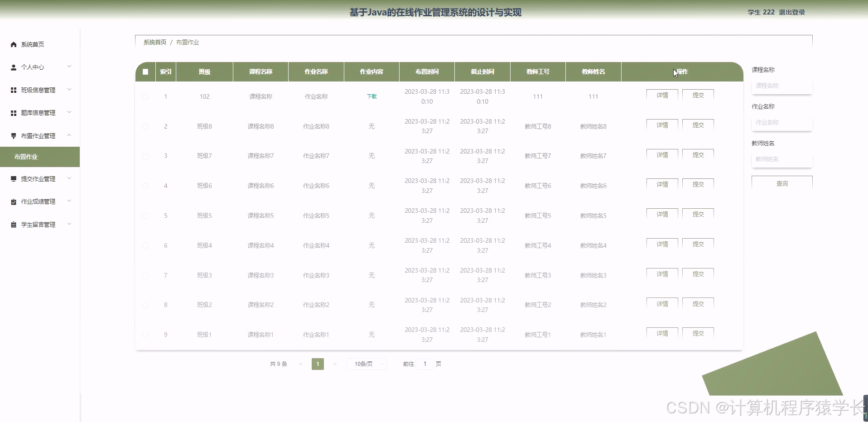Image resolution: width=868 pixels, height=422 pixels.
Task: Open the 作业成绩管理 sidebar menu
Action: coord(40,201)
